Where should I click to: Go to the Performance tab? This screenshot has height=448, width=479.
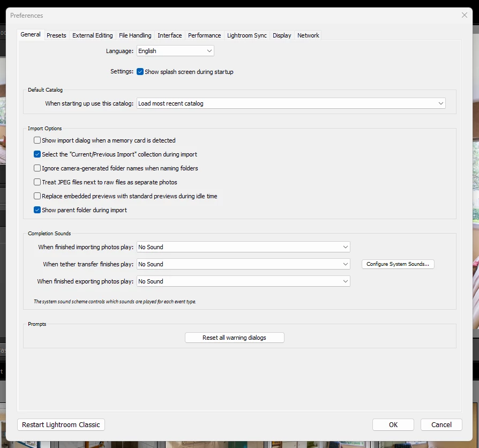(x=204, y=35)
